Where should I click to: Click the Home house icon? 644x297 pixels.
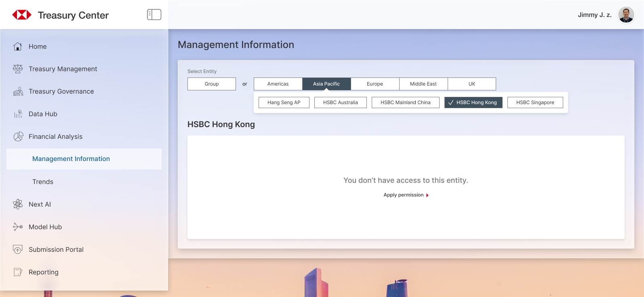[x=18, y=46]
